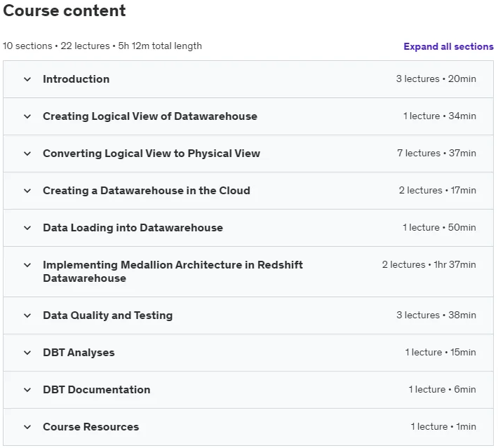Viewport: 498px width, 448px height.
Task: Open Data Loading into Datawarehouse title
Action: [133, 228]
